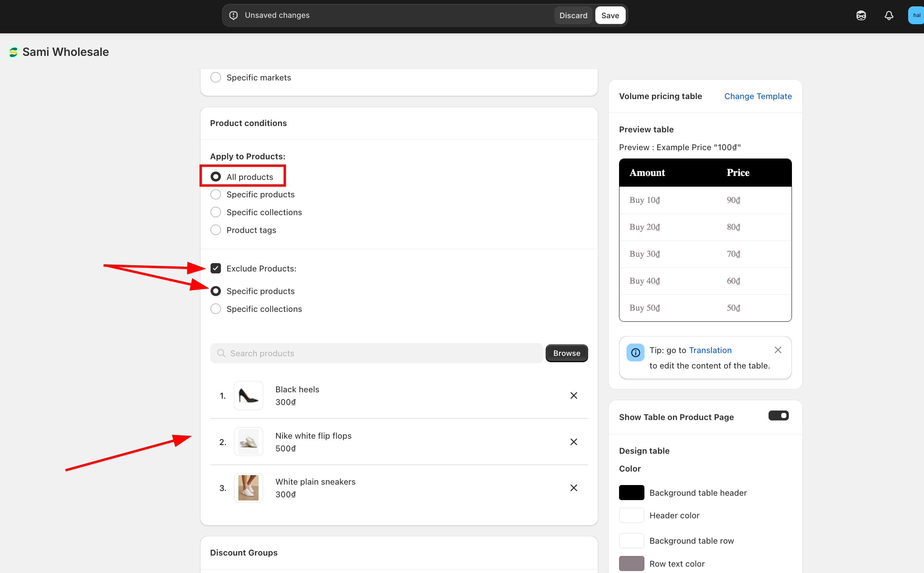Choose Specific markets radio option
Image resolution: width=924 pixels, height=573 pixels.
click(x=216, y=78)
